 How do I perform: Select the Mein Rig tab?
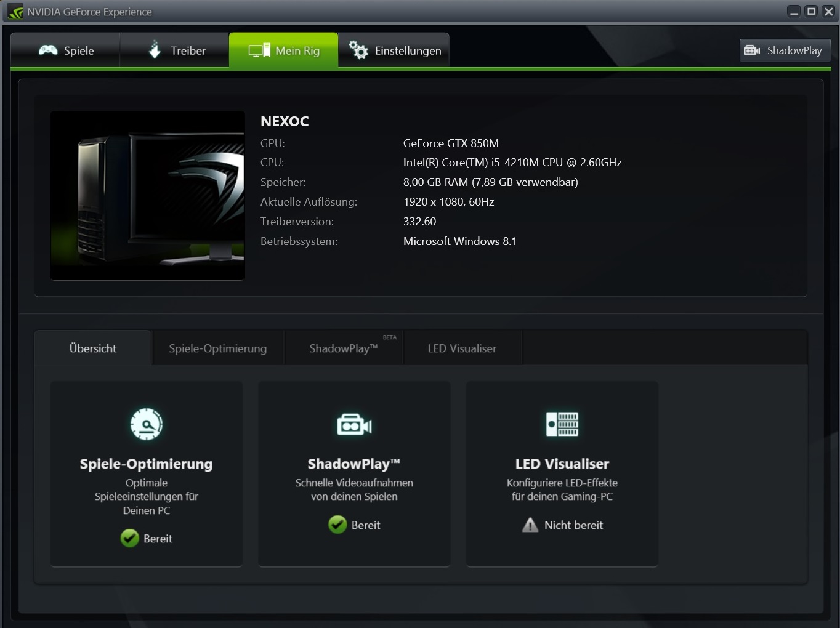pyautogui.click(x=283, y=50)
